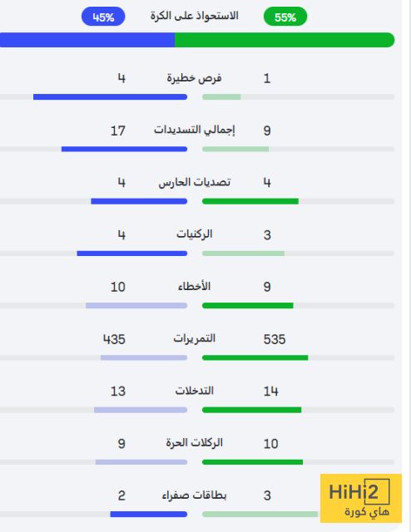This screenshot has width=411, height=532.
Task: Click the blue 45% possession badge
Action: (x=103, y=17)
